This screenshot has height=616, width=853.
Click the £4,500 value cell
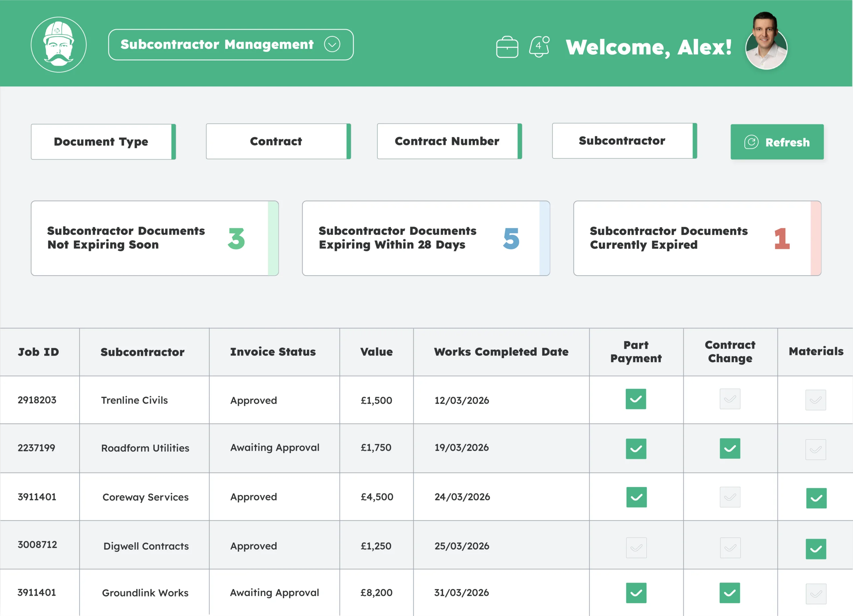[377, 497]
